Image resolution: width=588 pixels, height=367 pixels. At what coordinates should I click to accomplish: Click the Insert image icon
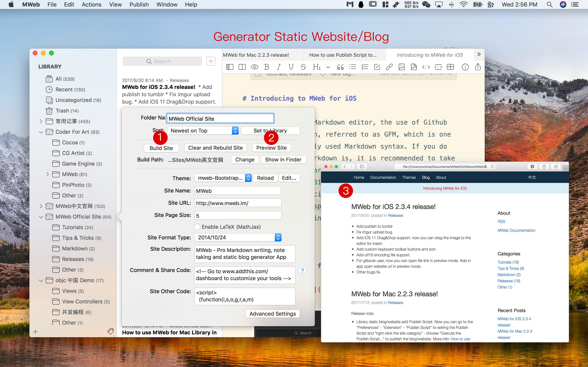(x=401, y=67)
